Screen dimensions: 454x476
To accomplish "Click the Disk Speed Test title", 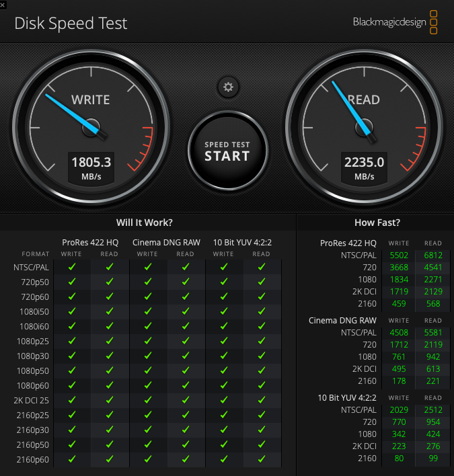I will point(71,24).
